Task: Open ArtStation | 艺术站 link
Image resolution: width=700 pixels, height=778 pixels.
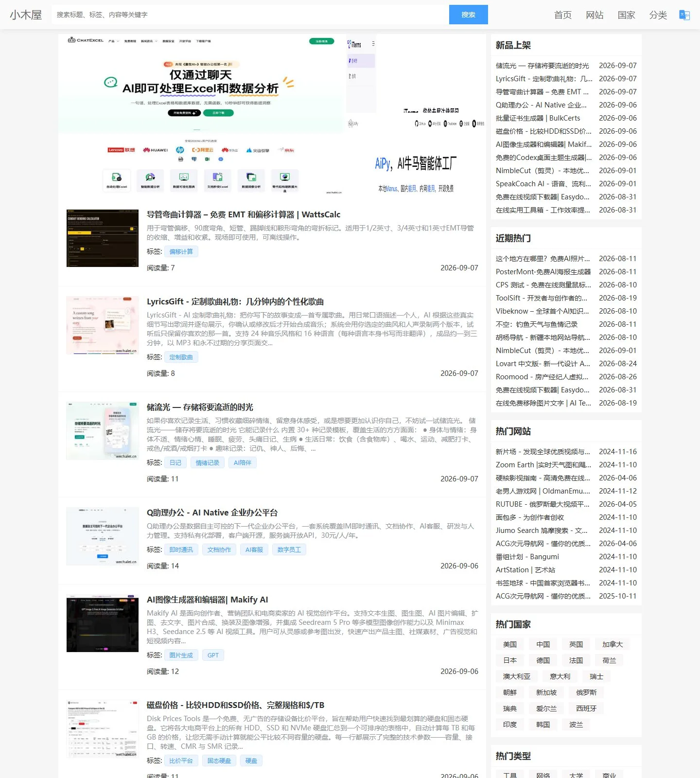Action: (x=525, y=570)
